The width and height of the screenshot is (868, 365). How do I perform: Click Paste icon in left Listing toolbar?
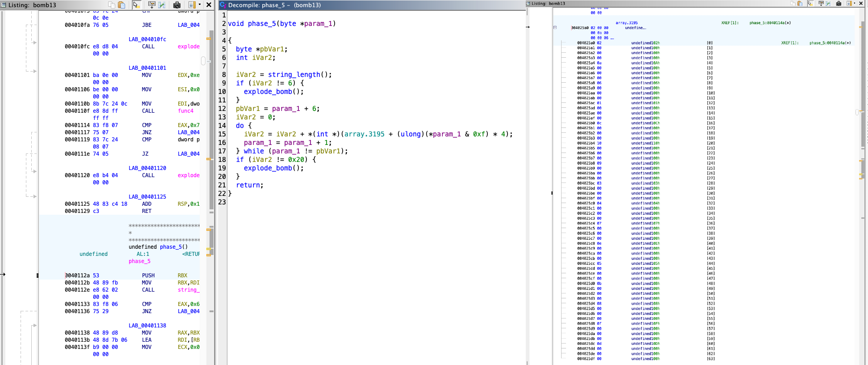122,5
